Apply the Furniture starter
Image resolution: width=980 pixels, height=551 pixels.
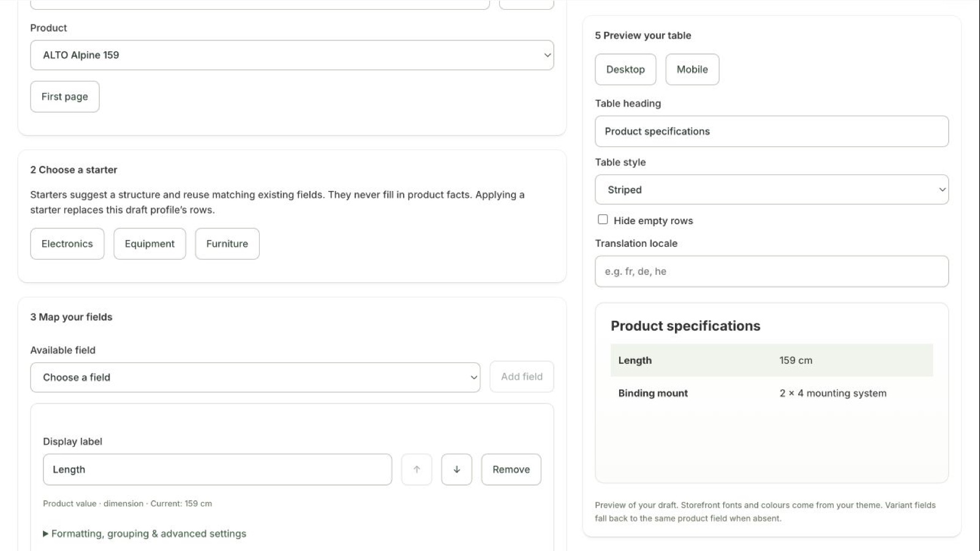point(227,244)
